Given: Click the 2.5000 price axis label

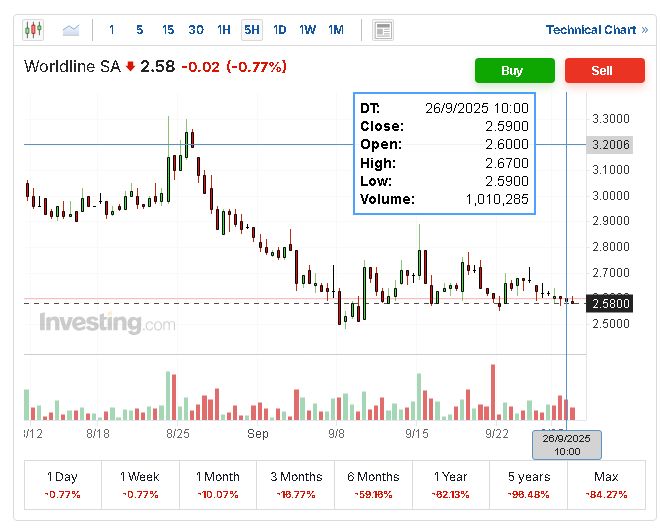Looking at the screenshot, I should tap(611, 324).
